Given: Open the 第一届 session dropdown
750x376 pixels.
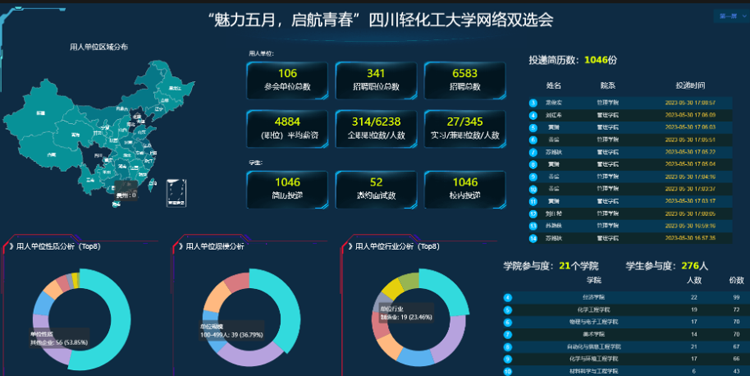Looking at the screenshot, I should click(x=732, y=16).
